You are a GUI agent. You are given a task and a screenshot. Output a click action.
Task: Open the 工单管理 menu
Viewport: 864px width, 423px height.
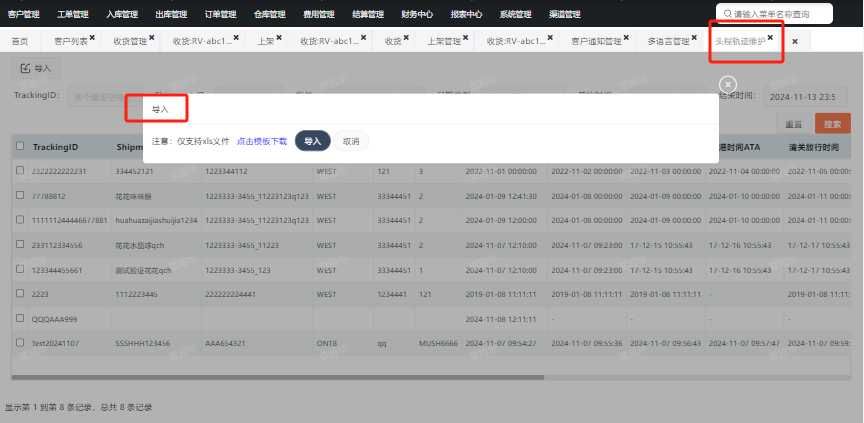(x=73, y=14)
